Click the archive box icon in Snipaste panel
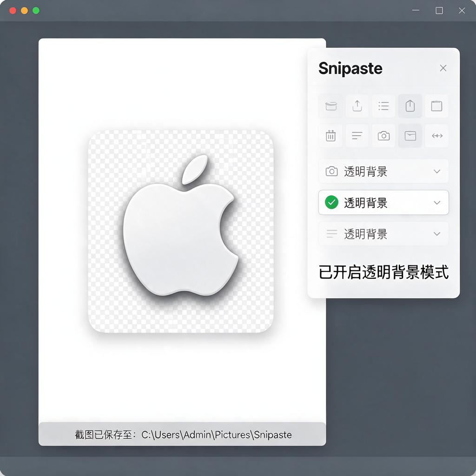476x476 pixels. tap(331, 106)
